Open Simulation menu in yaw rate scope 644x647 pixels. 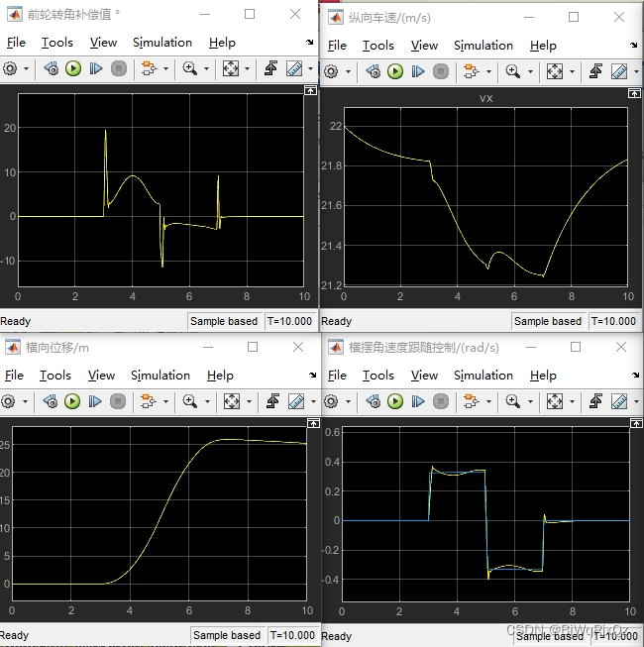pos(483,376)
